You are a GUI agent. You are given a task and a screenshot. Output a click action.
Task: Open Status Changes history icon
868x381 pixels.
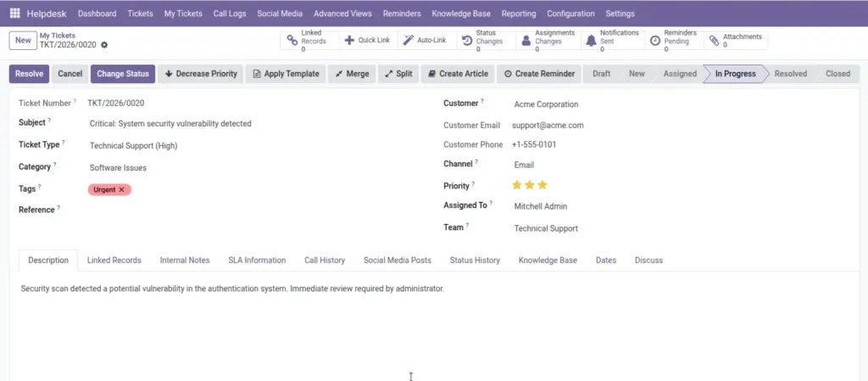tap(467, 41)
